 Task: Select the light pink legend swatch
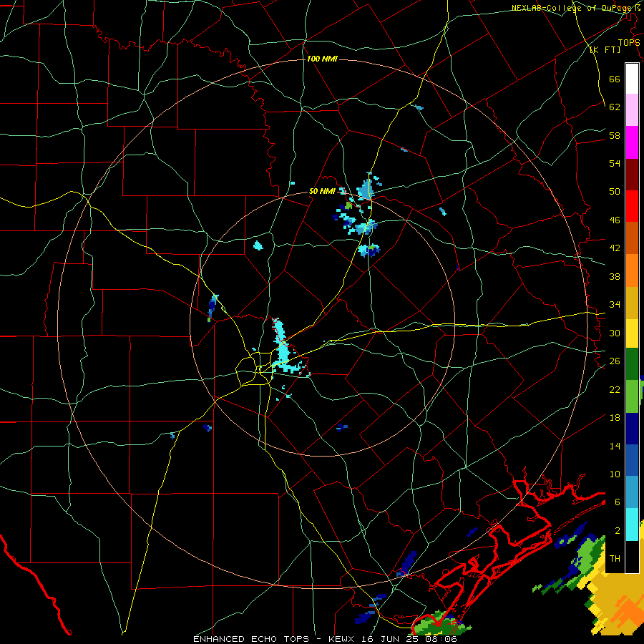tap(632, 110)
